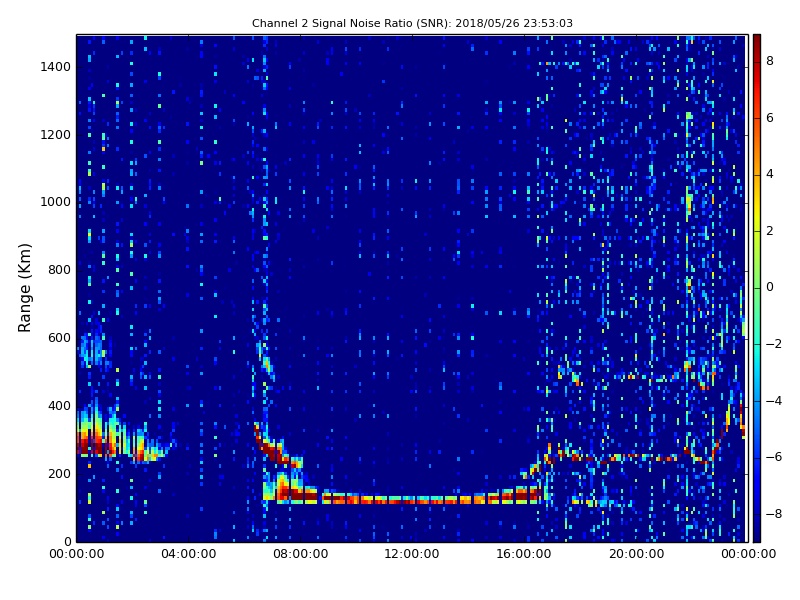Click the strong red echo band near 12:00

[412, 499]
